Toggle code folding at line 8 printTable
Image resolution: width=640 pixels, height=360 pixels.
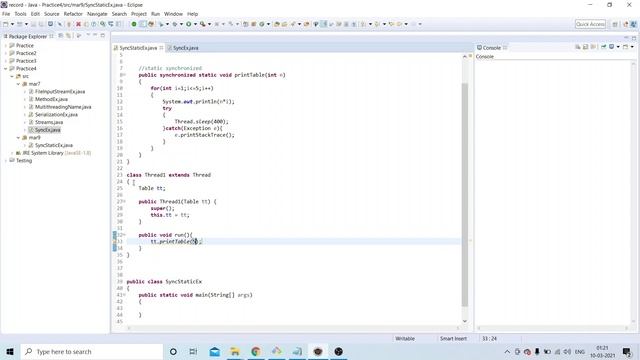click(x=124, y=75)
